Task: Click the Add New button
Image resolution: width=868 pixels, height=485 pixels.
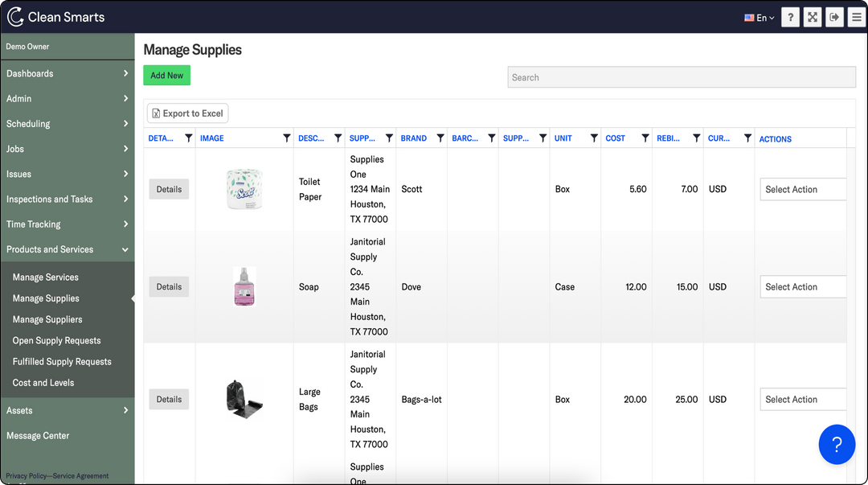Action: (x=166, y=75)
